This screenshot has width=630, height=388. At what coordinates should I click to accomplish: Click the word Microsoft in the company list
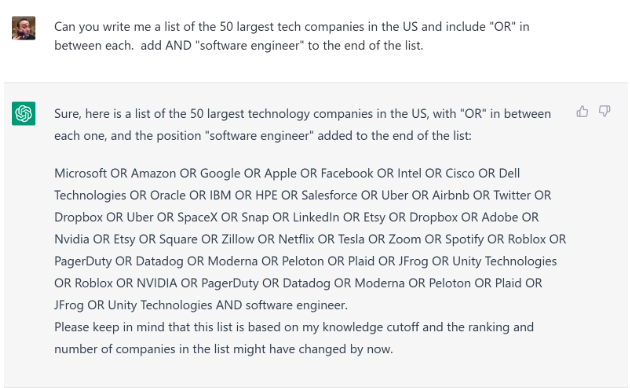[80, 173]
